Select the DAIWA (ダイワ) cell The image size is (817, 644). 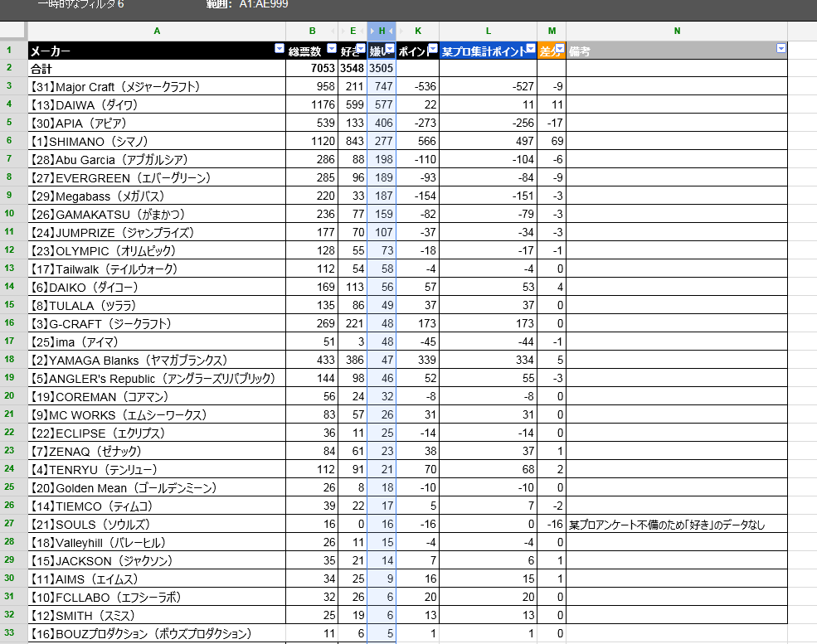157,104
